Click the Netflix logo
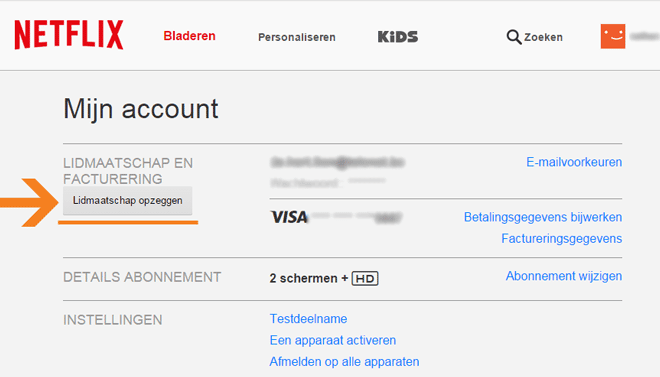Image resolution: width=660 pixels, height=377 pixels. [x=69, y=35]
